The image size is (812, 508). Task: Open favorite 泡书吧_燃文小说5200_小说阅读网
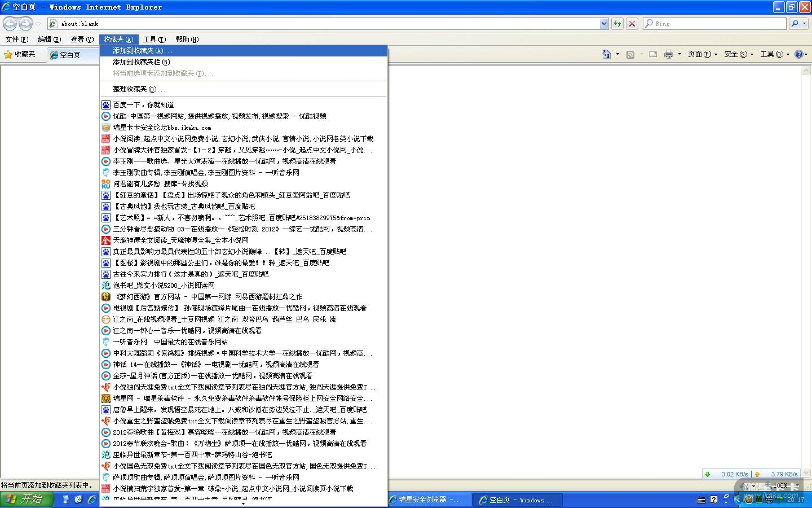click(244, 286)
